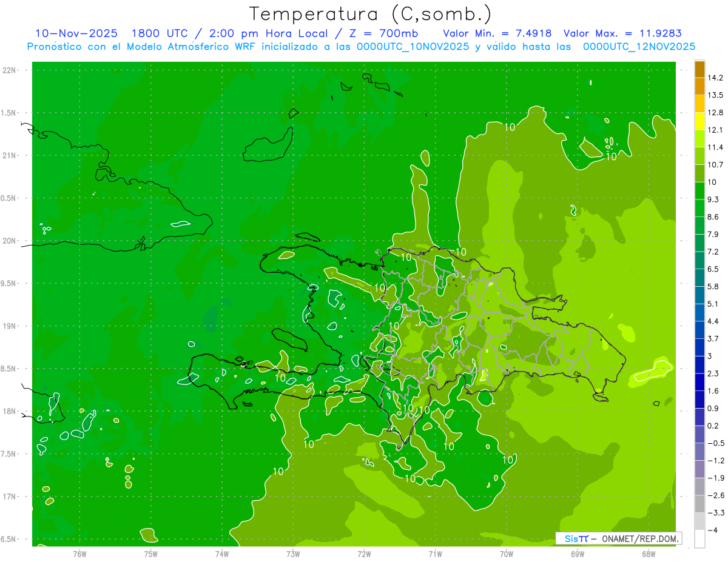Click legend value '-4'
The height and width of the screenshot is (562, 728).
(x=713, y=530)
